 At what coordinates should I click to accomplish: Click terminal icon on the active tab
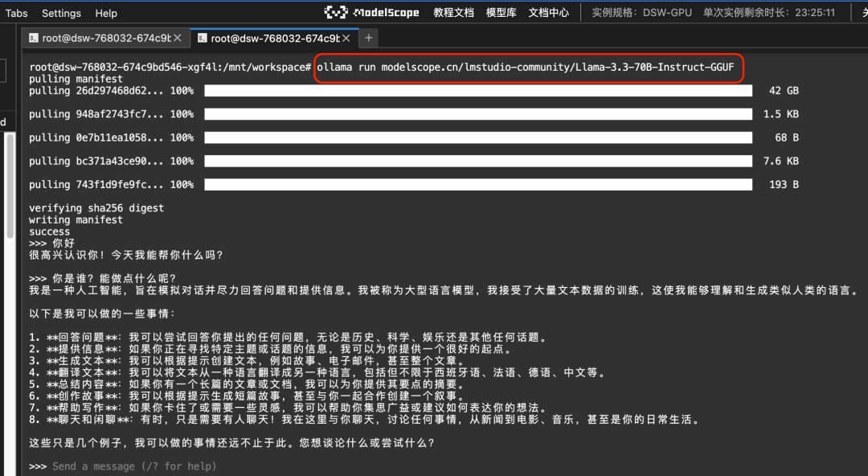click(x=202, y=38)
